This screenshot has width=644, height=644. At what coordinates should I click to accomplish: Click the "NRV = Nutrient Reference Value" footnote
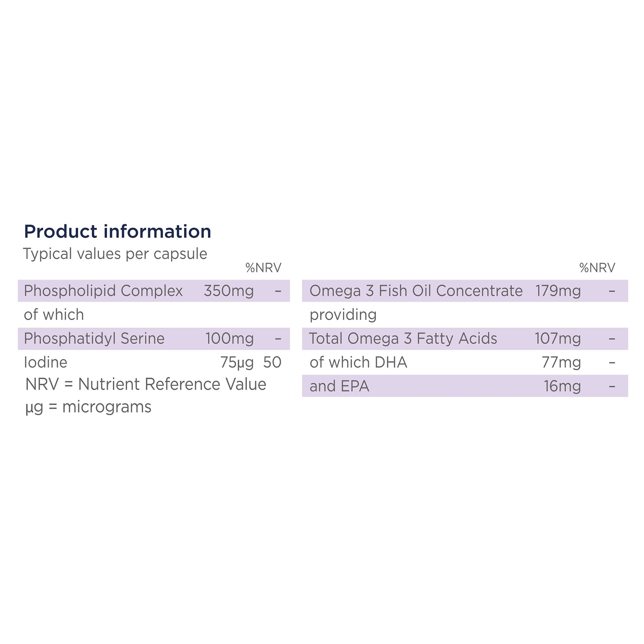[x=146, y=384]
